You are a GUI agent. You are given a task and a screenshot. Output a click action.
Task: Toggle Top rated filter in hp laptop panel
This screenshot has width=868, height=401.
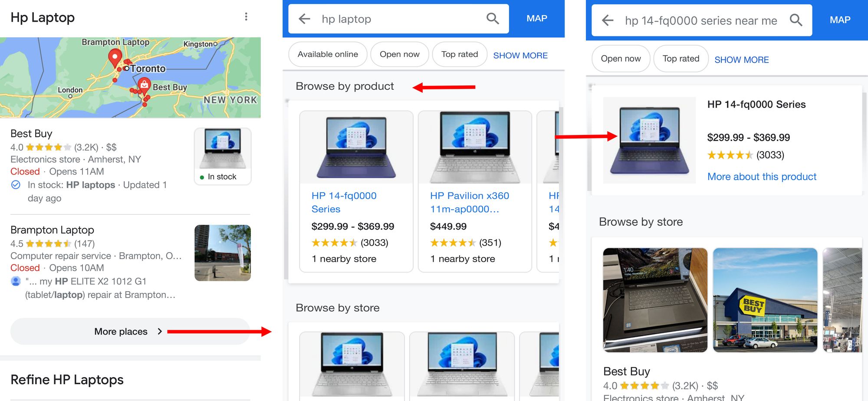pyautogui.click(x=460, y=54)
